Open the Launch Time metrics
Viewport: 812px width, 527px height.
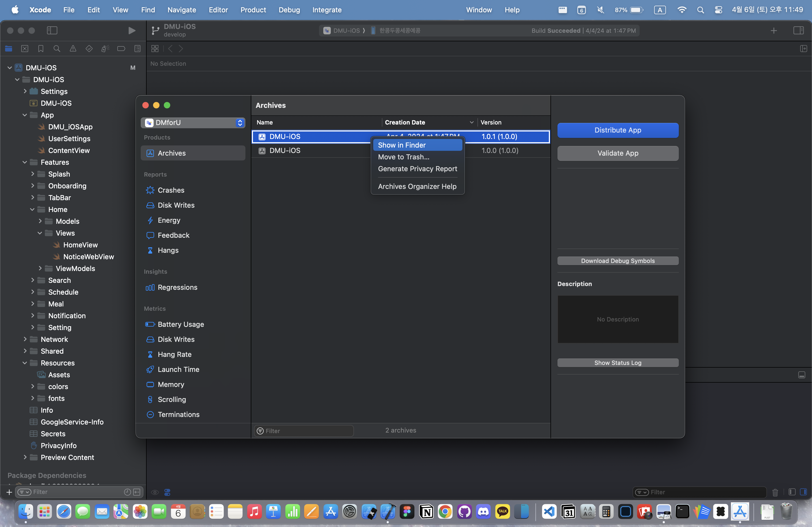(178, 369)
